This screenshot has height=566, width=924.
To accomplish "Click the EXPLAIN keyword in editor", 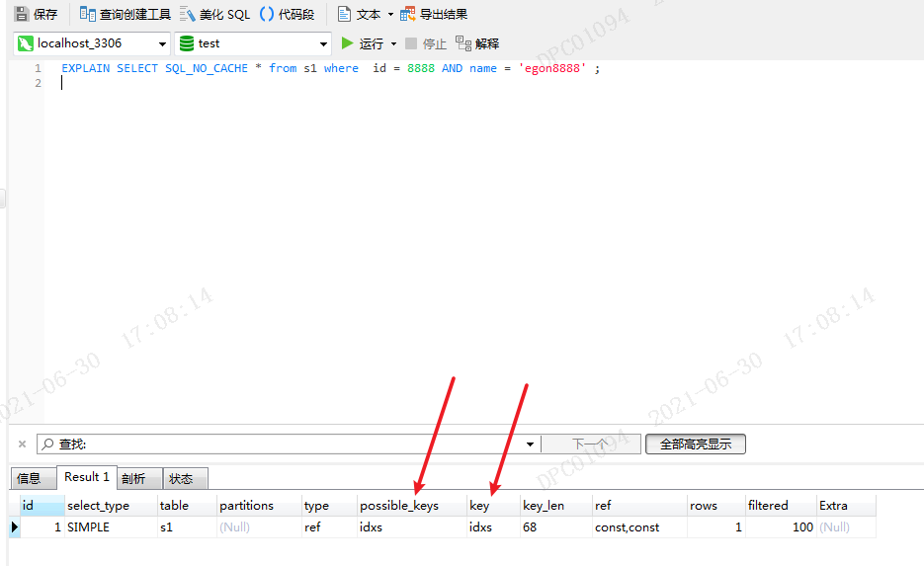I will 85,68.
